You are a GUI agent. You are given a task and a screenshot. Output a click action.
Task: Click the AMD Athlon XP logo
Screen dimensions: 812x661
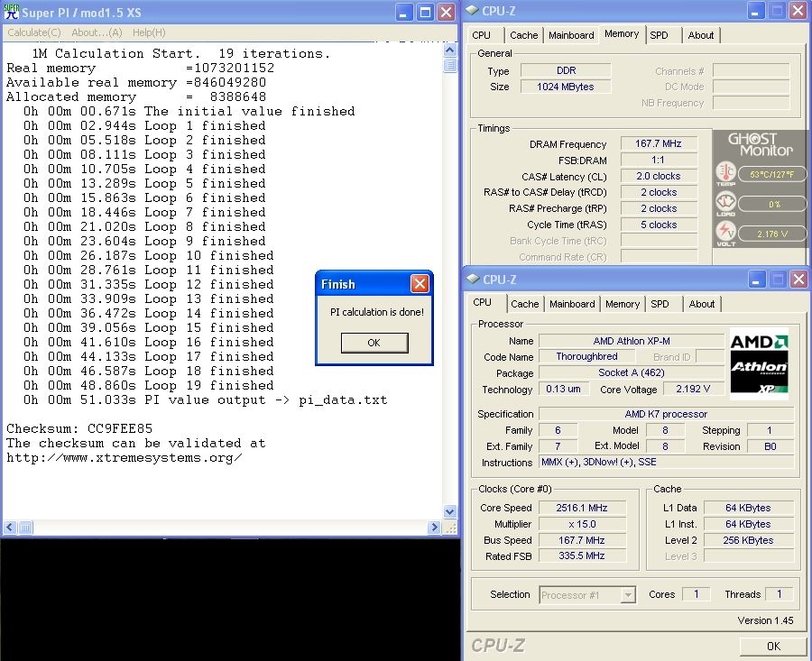(759, 363)
